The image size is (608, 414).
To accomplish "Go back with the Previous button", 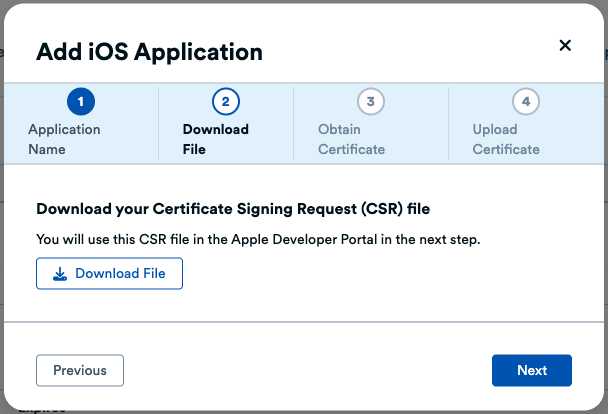I will [80, 370].
